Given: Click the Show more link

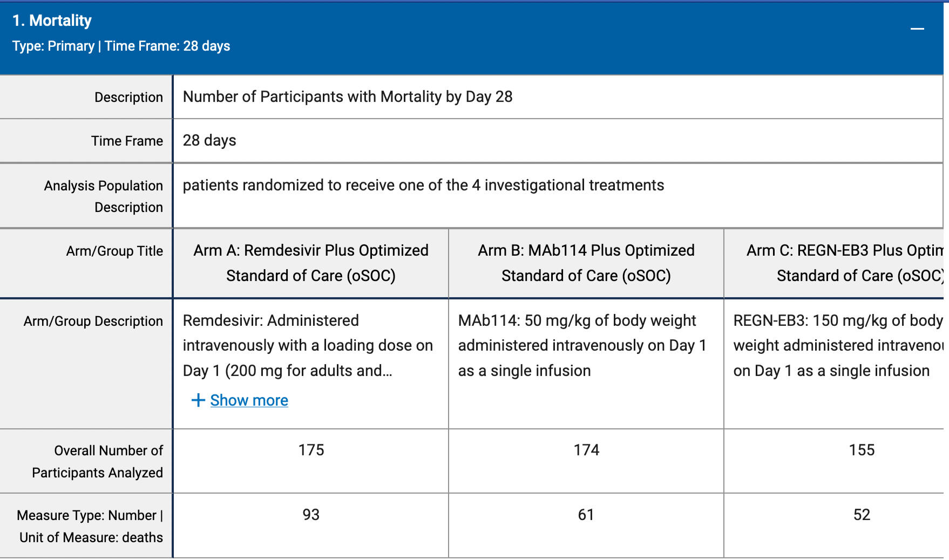Looking at the screenshot, I should (x=249, y=400).
